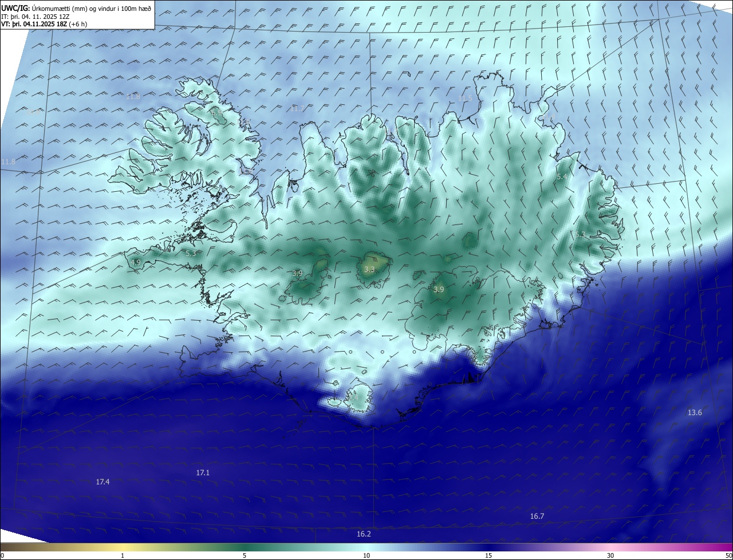Click the 16.2 value label on the map

[x=364, y=534]
